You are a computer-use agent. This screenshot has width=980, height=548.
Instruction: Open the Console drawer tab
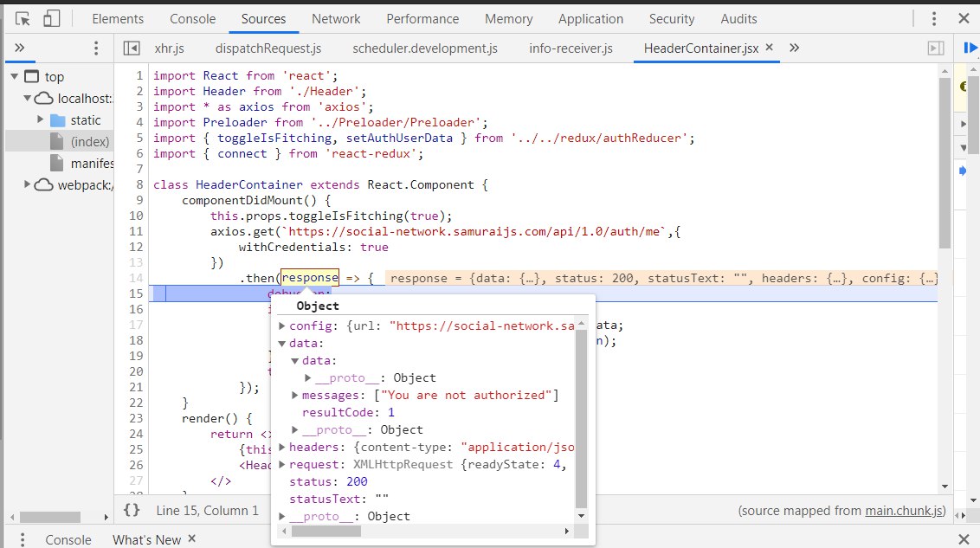coord(68,539)
